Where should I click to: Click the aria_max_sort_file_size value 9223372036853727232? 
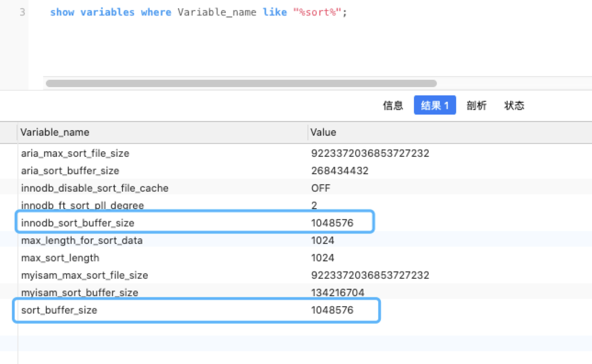[x=370, y=153]
